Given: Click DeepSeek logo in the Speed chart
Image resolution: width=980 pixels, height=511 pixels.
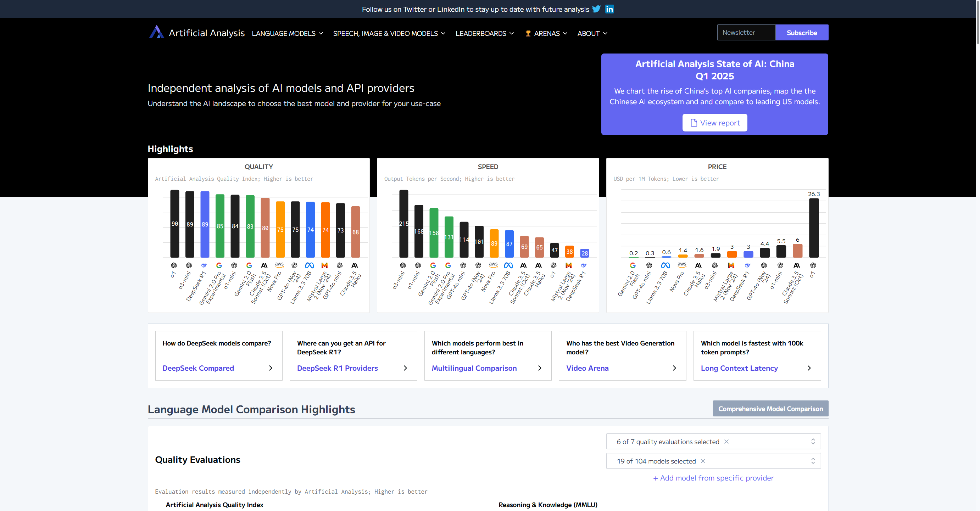Looking at the screenshot, I should pos(584,265).
